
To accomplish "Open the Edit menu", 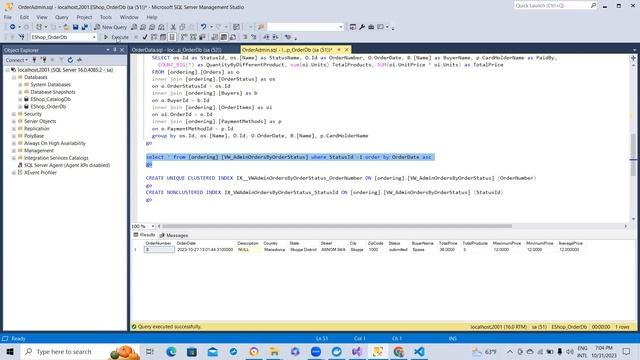I will click(24, 17).
